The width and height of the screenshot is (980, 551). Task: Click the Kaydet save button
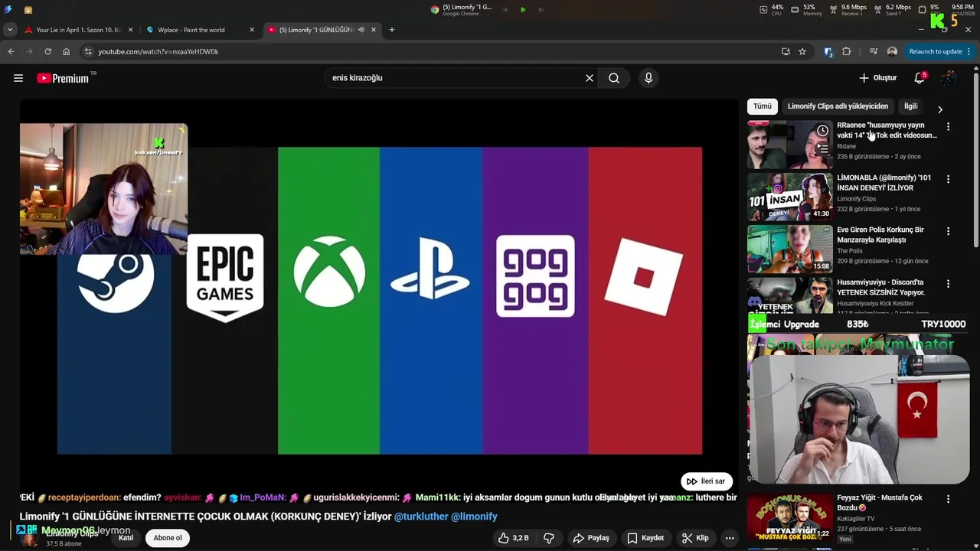click(x=645, y=538)
